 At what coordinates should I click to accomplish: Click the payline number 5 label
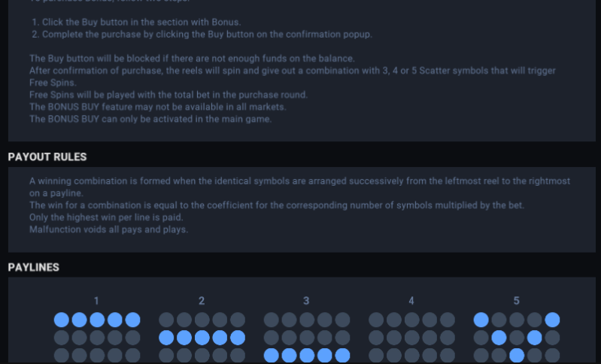[516, 301]
